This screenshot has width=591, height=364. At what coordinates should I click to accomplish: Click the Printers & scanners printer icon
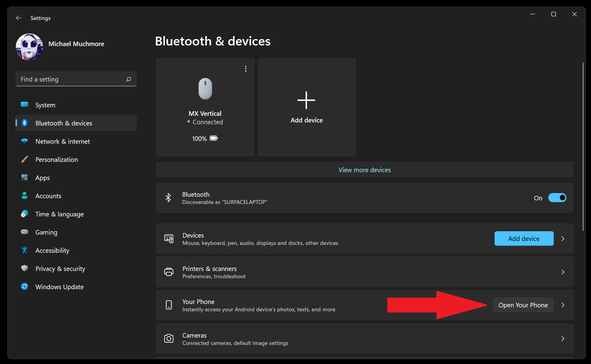point(169,272)
